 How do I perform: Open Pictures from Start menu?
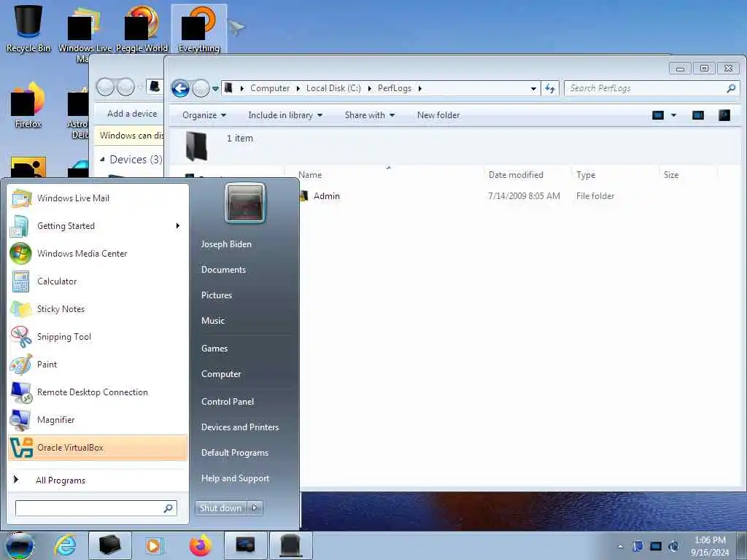coord(217,295)
